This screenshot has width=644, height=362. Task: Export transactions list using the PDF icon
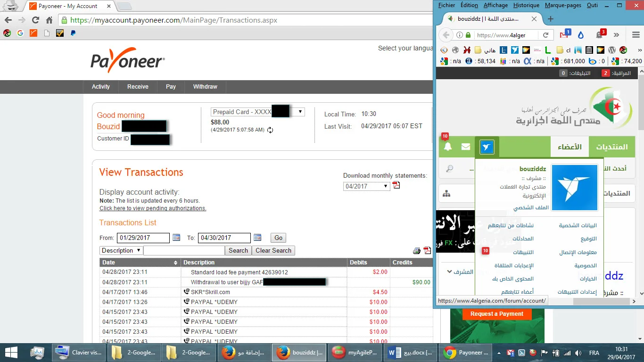[427, 251]
